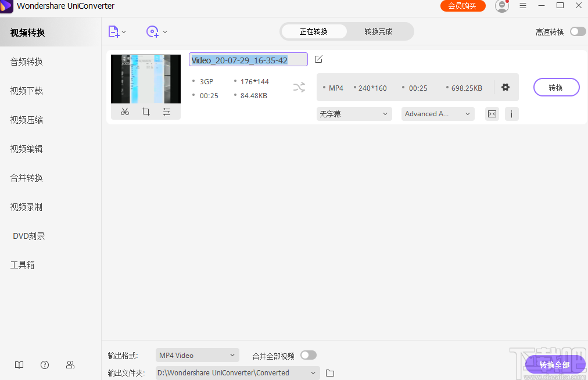
Task: Open the Crop tool
Action: click(146, 112)
